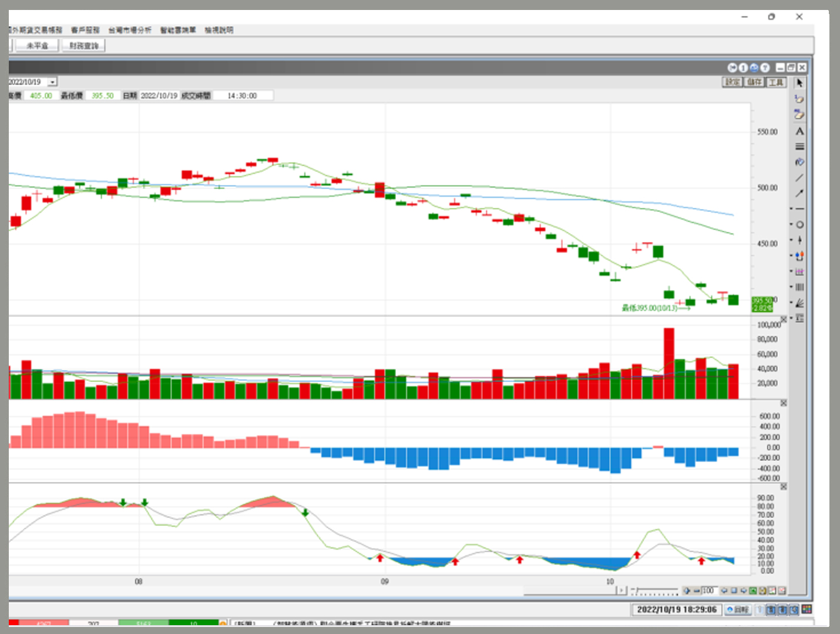Click the blue square icon between arrows

[734, 591]
